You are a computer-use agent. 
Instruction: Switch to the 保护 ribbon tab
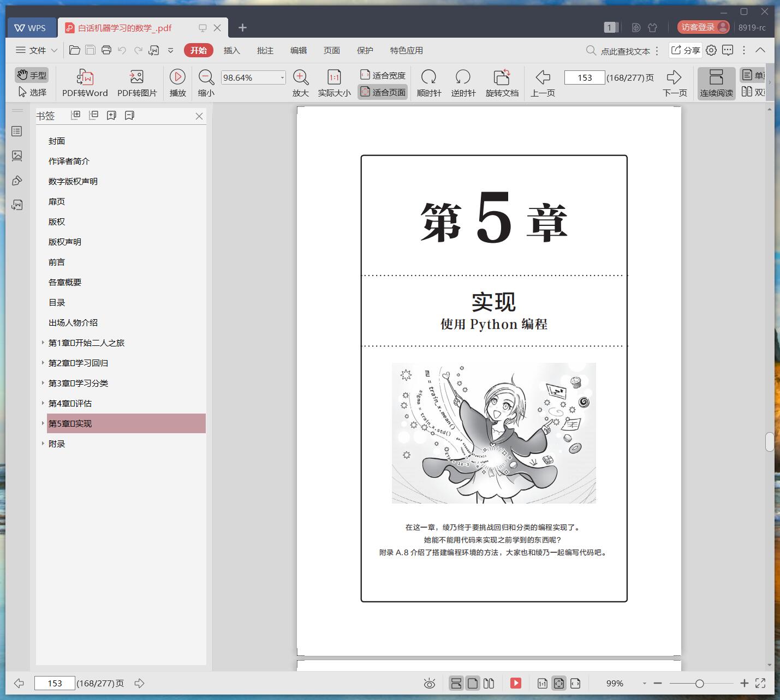pyautogui.click(x=365, y=50)
